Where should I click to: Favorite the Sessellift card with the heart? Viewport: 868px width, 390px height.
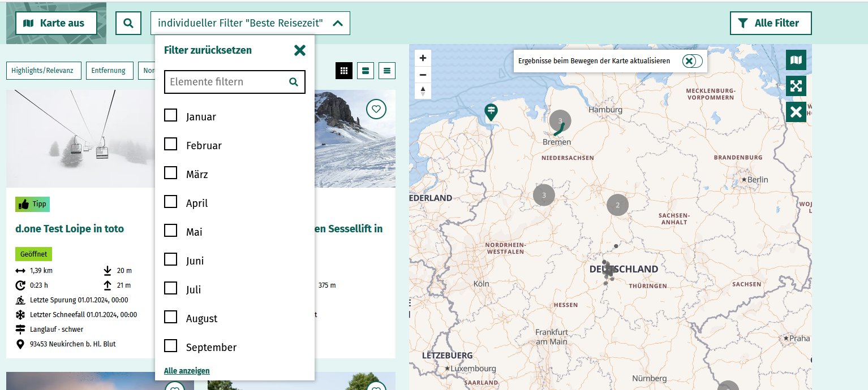coord(376,109)
